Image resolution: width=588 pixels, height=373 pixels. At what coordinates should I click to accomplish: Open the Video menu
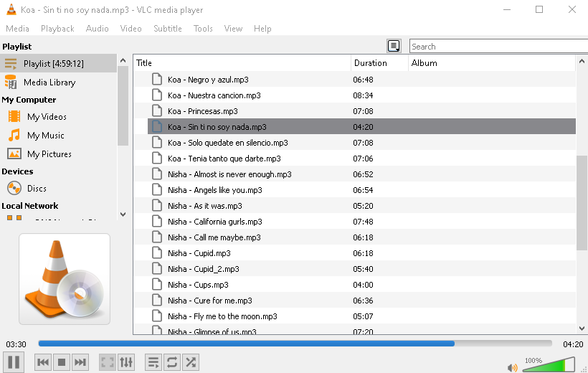131,29
